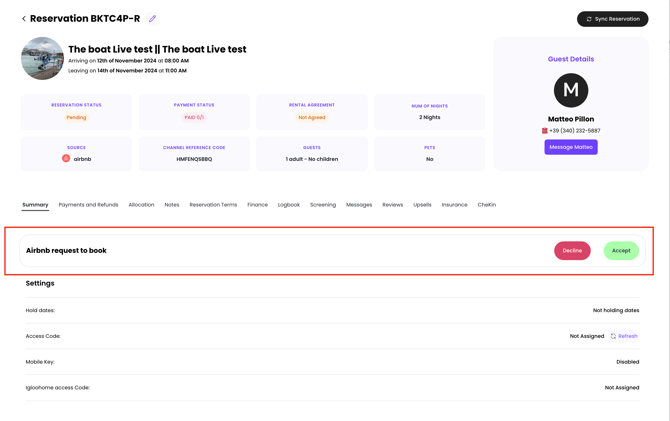
Task: Accept the Airbnb request to book
Action: click(621, 251)
